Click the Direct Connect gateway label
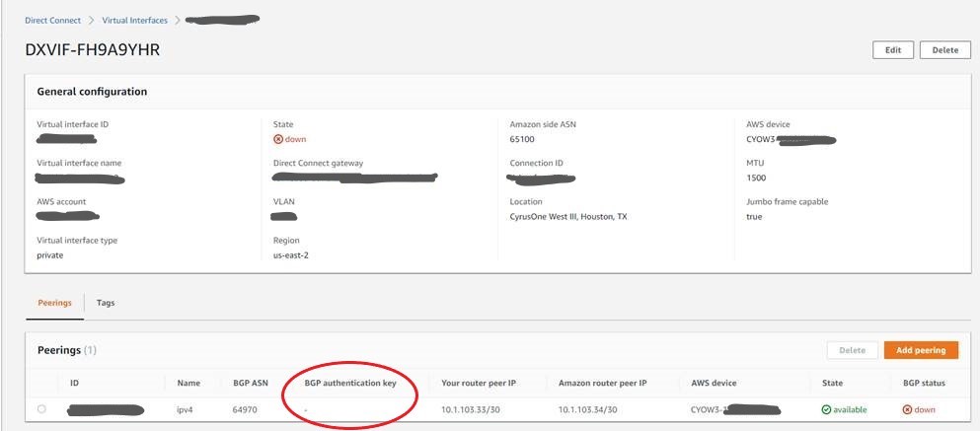 pyautogui.click(x=318, y=163)
